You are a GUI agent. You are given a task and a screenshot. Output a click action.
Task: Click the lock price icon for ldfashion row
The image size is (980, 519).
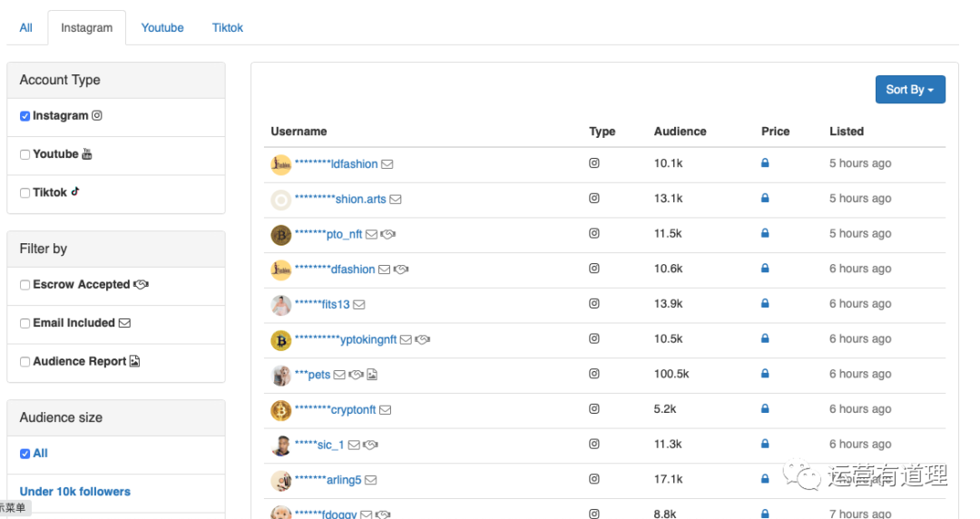point(765,163)
